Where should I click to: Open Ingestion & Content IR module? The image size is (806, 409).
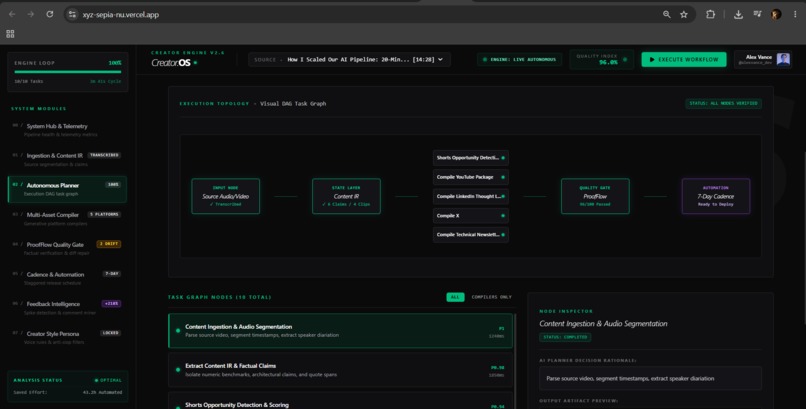click(x=67, y=159)
